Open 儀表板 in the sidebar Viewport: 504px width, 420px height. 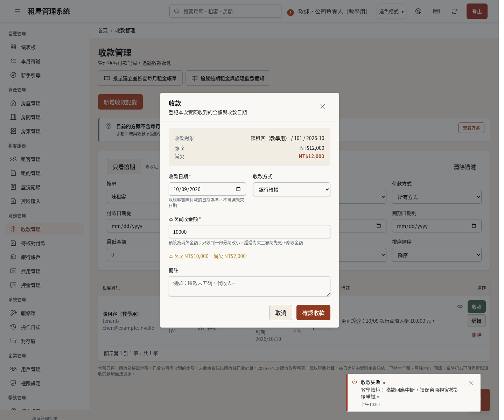45,47
